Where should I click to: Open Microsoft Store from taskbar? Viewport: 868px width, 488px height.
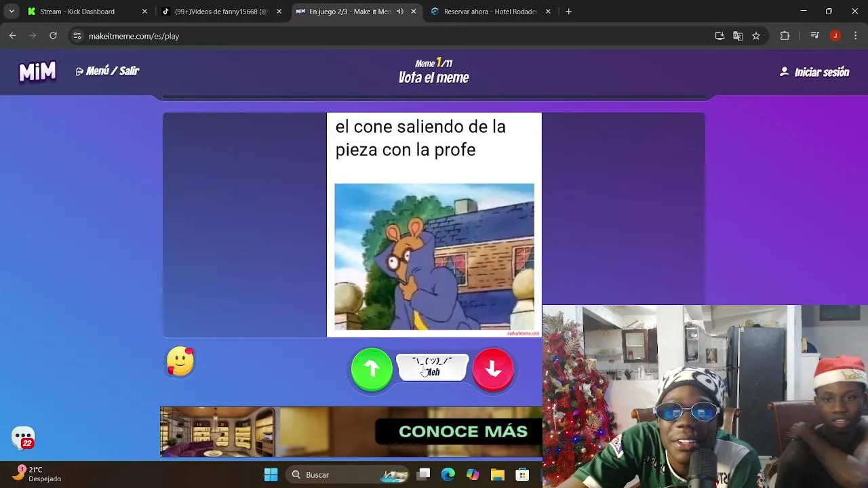[x=522, y=474]
